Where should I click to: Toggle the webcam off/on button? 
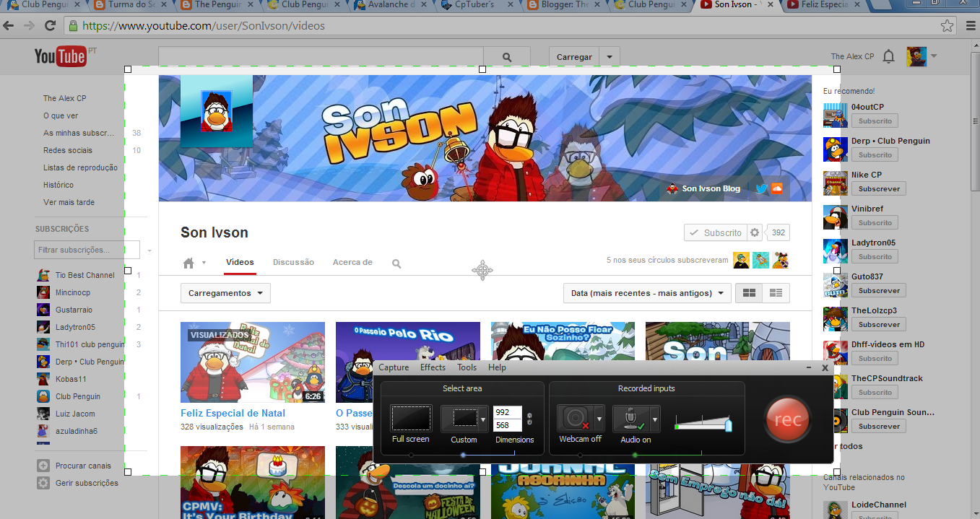pos(576,419)
